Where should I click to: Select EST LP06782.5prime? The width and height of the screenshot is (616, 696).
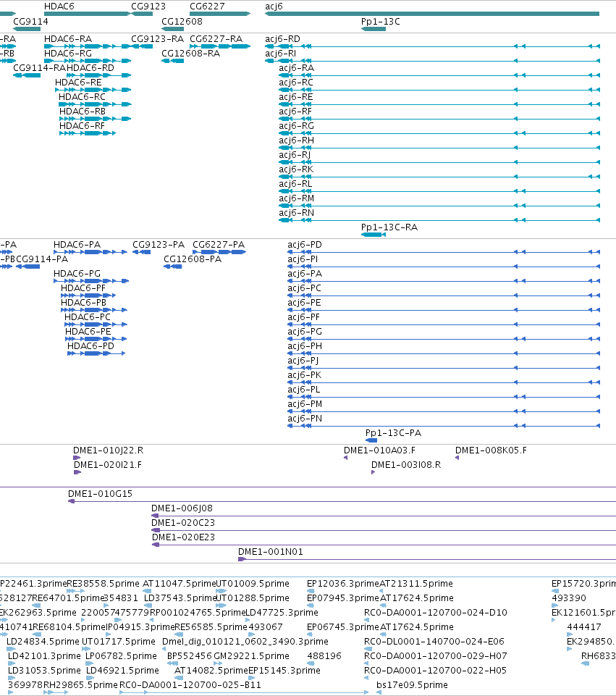click(x=121, y=655)
